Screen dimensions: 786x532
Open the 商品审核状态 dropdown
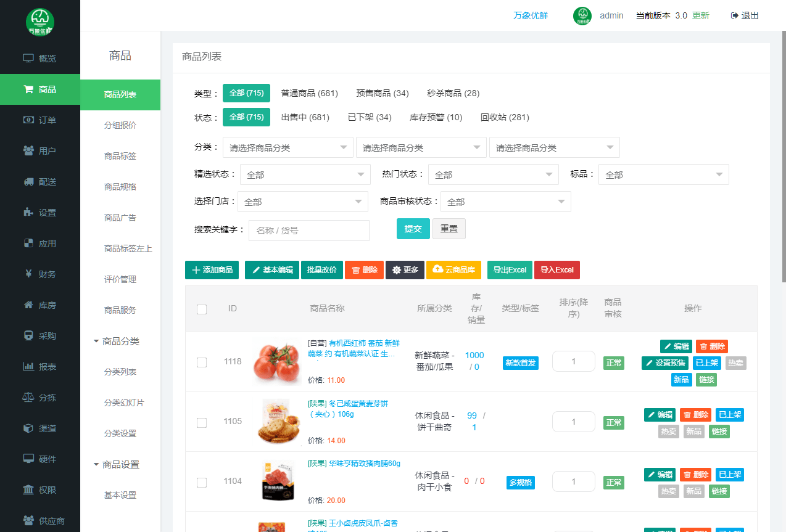coord(506,202)
